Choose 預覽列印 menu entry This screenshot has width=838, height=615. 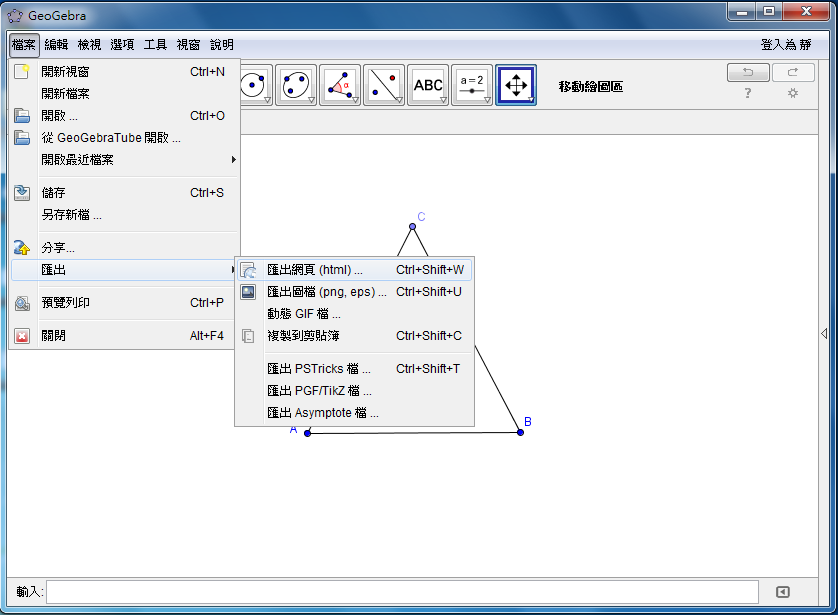pyautogui.click(x=124, y=303)
